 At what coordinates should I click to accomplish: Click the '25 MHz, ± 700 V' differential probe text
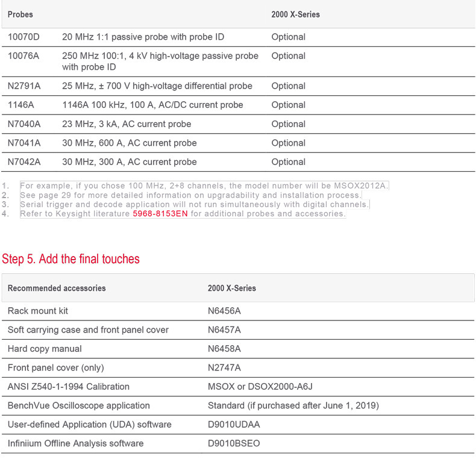(157, 86)
